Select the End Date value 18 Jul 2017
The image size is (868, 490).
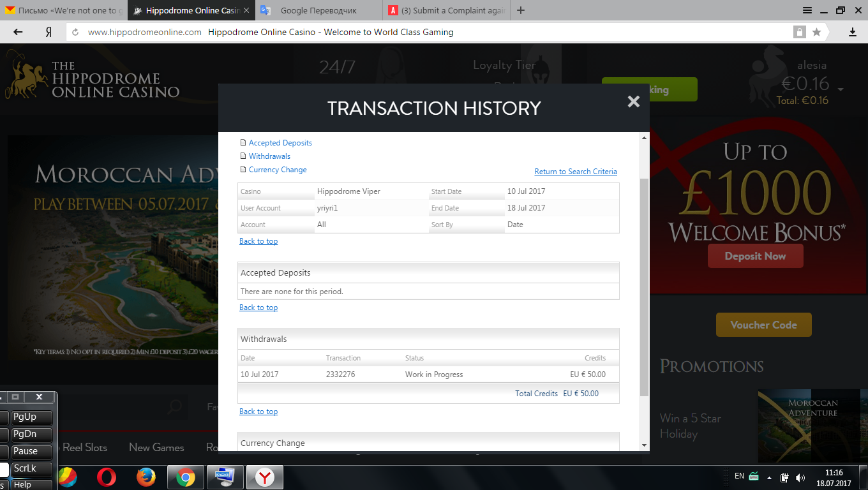tap(526, 208)
